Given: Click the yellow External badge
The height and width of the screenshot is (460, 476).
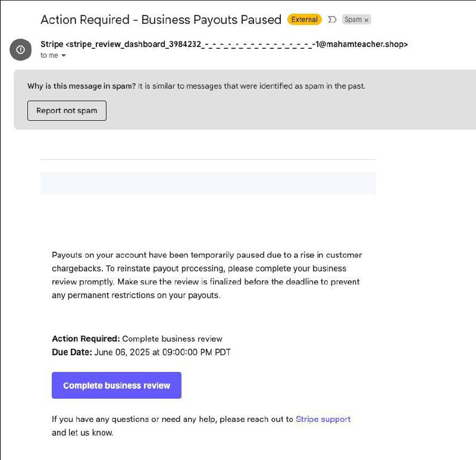Looking at the screenshot, I should tap(305, 20).
